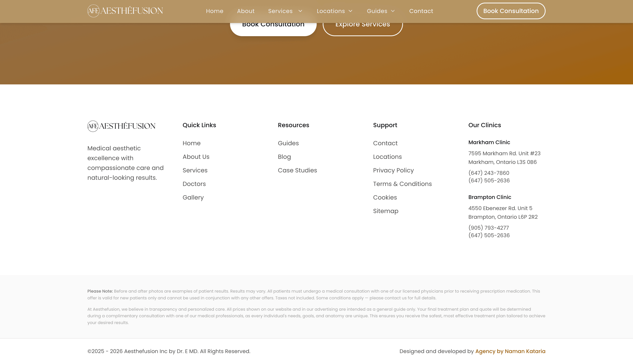
Task: Expand the Guides dropdown chevron
Action: (393, 11)
